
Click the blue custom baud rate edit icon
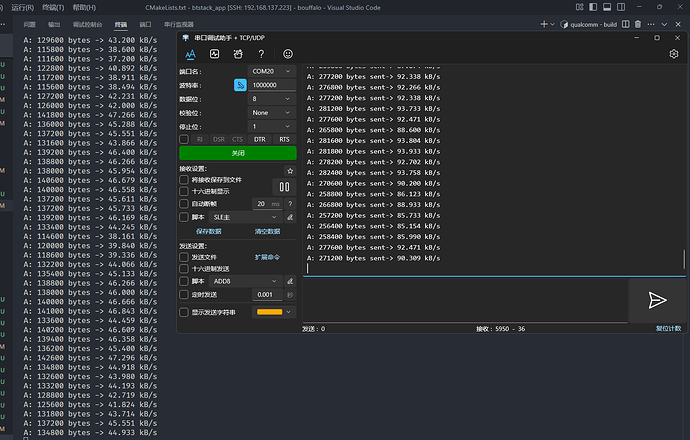pos(240,85)
